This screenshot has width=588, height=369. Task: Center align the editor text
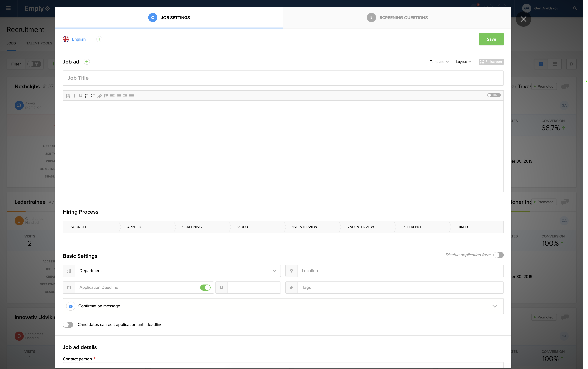coord(119,96)
